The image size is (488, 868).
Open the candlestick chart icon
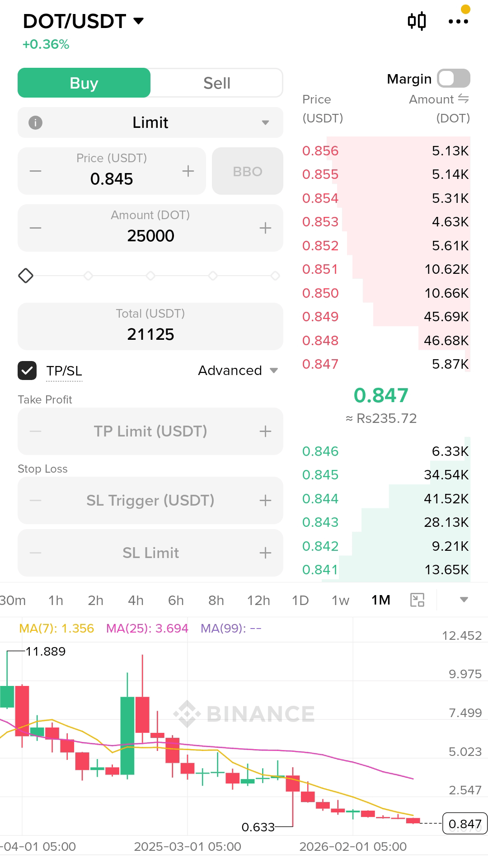tap(417, 21)
